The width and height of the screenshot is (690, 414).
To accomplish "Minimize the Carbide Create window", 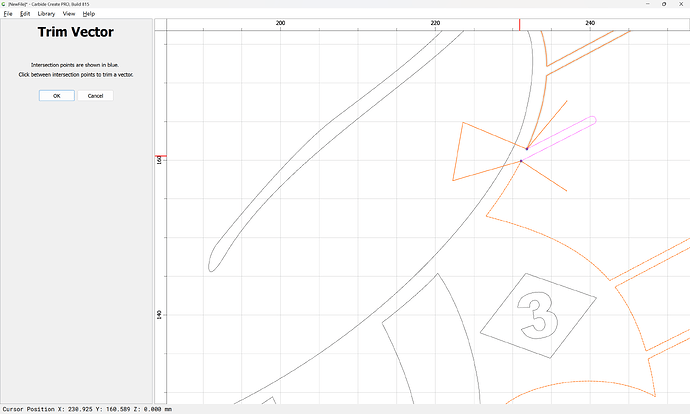I will tap(648, 4).
